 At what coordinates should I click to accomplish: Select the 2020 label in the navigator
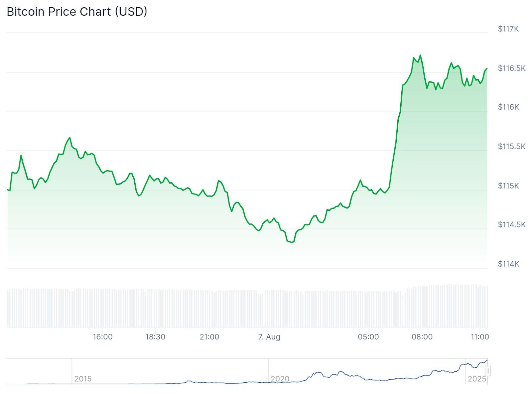280,379
